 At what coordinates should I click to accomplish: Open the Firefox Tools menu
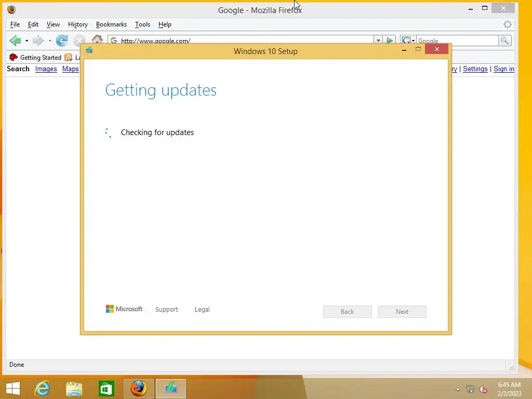click(x=142, y=24)
